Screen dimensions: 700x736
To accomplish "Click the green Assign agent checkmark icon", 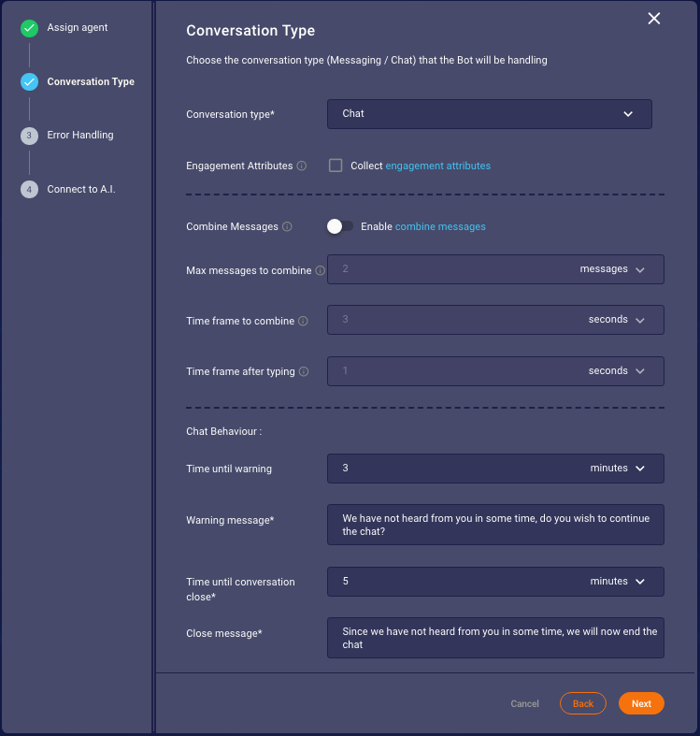I will (x=29, y=28).
